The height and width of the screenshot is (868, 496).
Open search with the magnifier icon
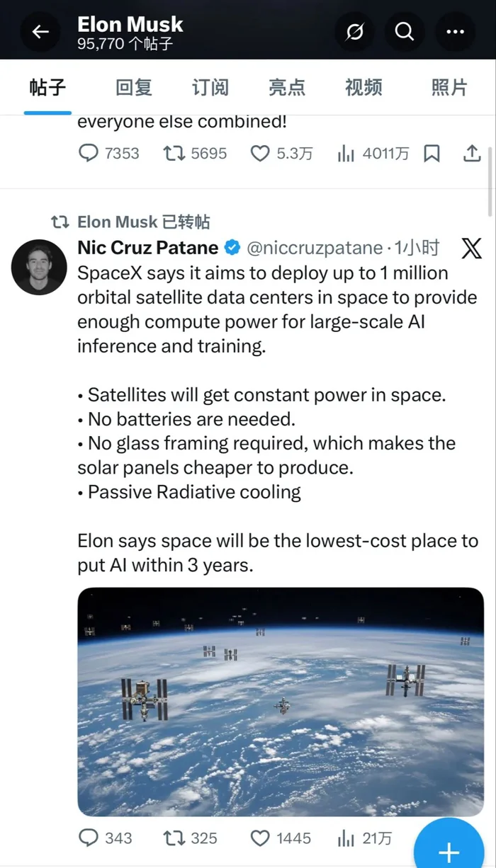(x=405, y=32)
